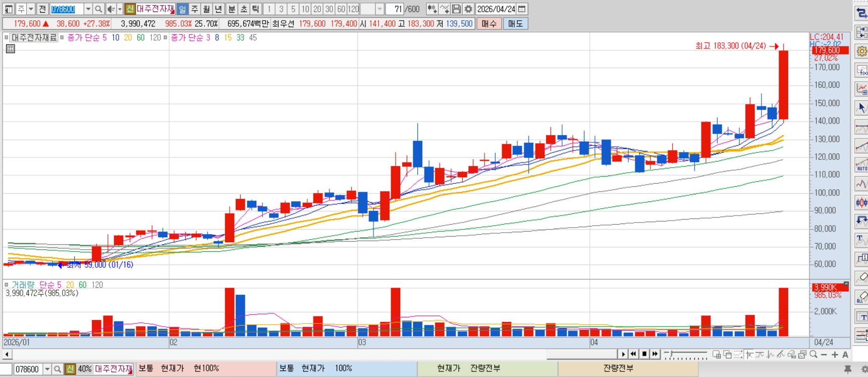Select the arrow cursor tool in the right sidebar

coord(861,107)
